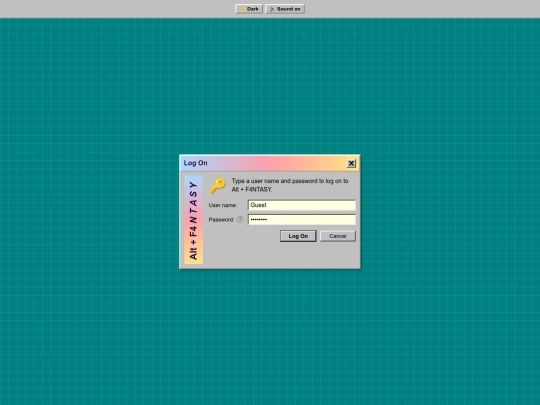
Task: Click the golden key icon
Action: click(x=218, y=186)
